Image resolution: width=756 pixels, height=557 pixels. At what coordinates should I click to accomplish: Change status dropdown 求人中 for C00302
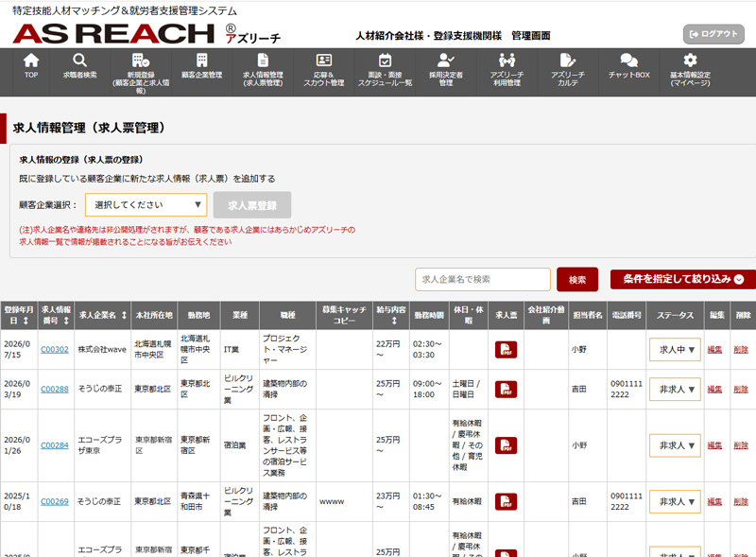[x=675, y=350]
